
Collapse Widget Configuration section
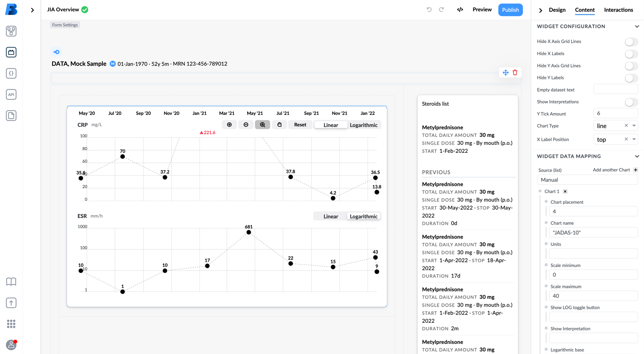(x=637, y=26)
